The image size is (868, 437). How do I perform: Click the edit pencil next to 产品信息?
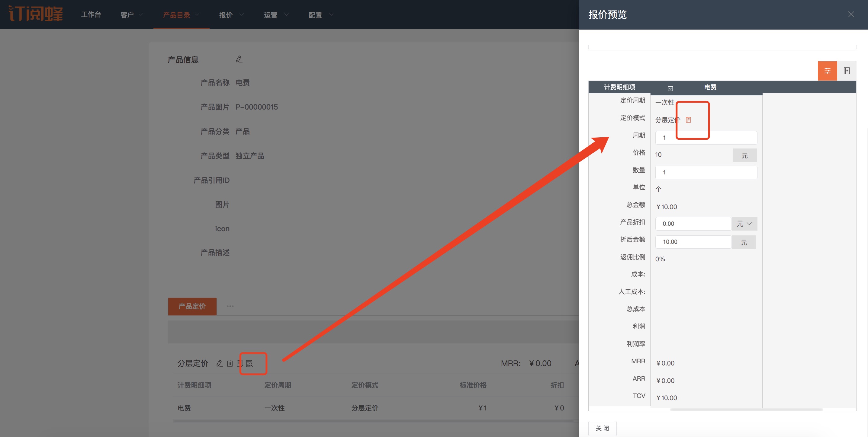[239, 59]
